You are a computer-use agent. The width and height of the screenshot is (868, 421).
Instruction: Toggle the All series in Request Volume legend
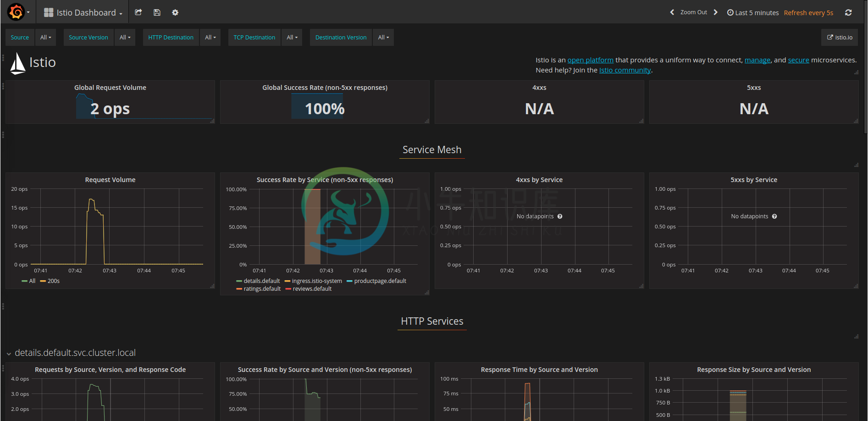[28, 281]
